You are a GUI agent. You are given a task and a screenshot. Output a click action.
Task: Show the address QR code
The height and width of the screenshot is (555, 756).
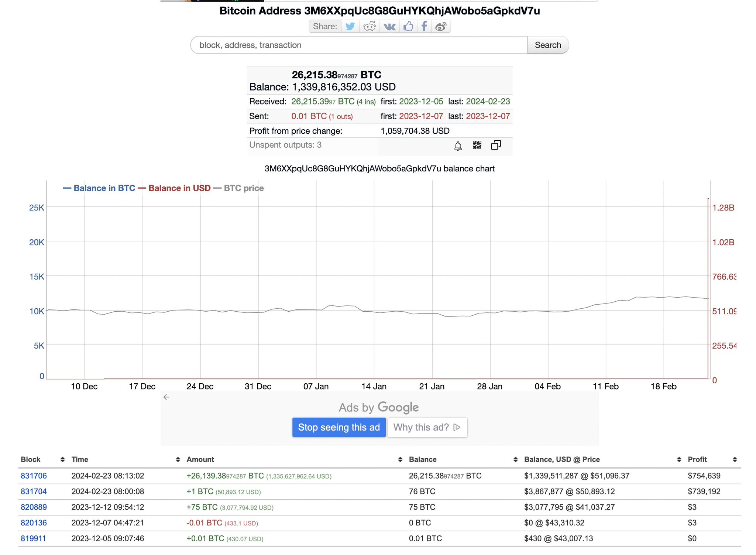pos(477,145)
